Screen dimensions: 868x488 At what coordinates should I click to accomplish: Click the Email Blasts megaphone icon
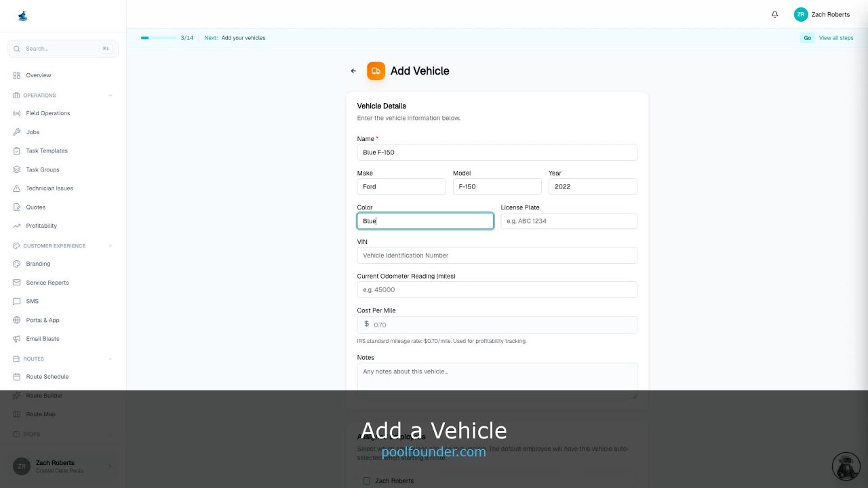17,339
